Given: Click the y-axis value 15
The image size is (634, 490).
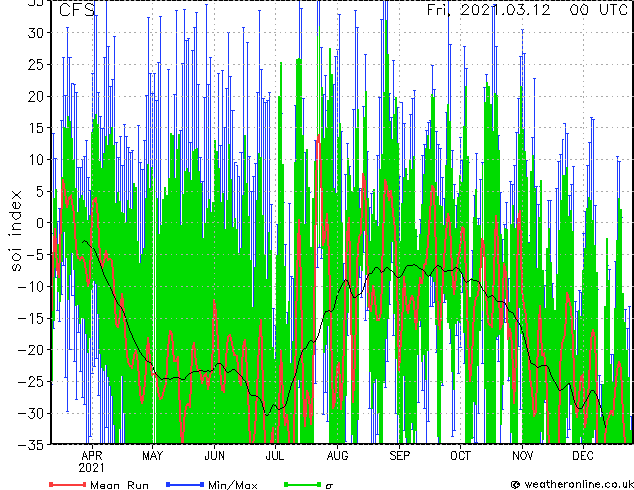Looking at the screenshot, I should [x=36, y=128].
